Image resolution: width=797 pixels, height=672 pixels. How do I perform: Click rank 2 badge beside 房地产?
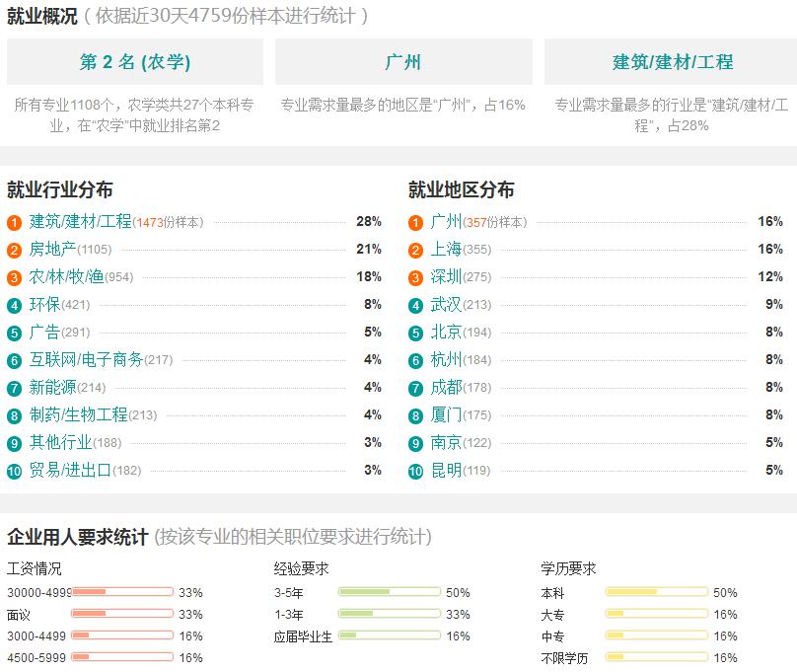point(14,250)
